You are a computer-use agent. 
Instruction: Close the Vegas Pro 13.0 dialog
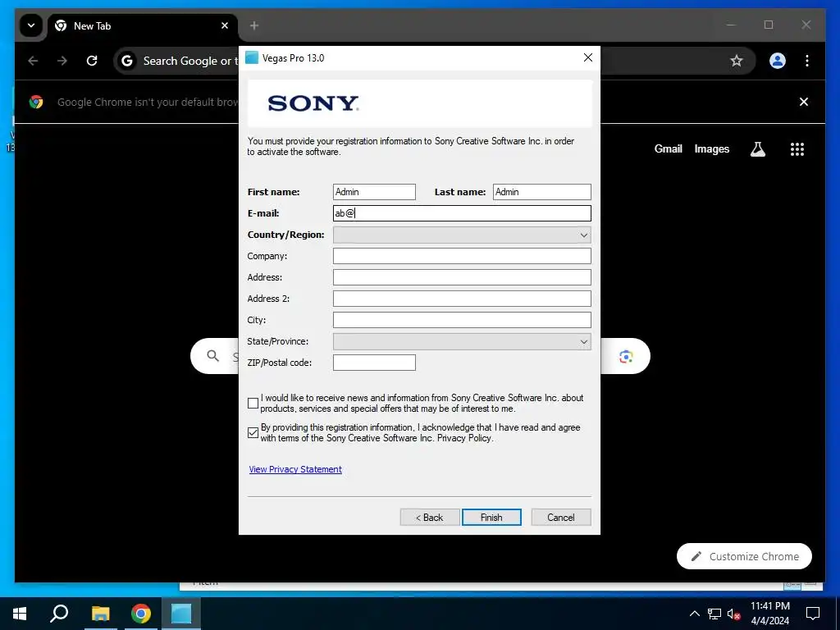tap(587, 57)
